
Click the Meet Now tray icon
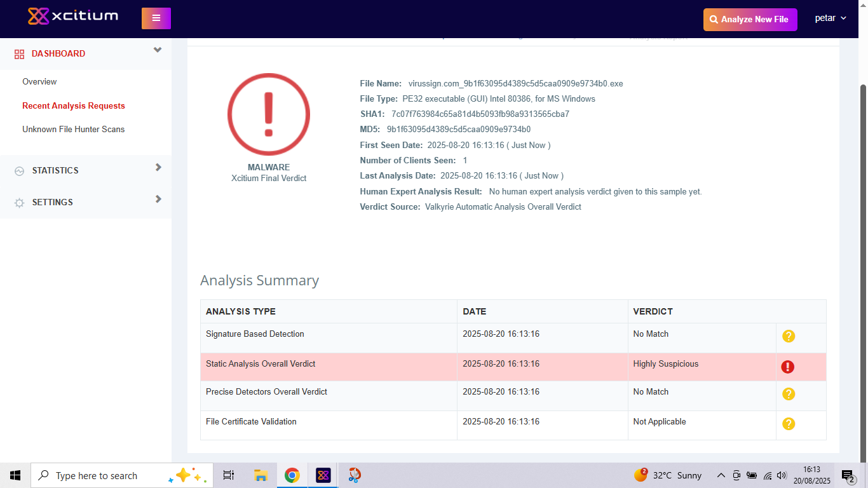[736, 475]
